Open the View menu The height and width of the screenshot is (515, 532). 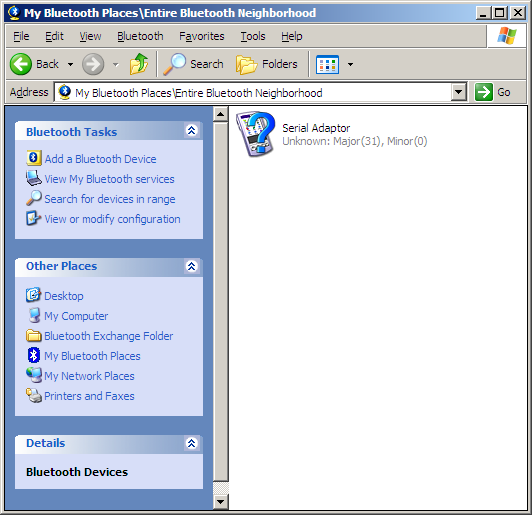pos(90,36)
